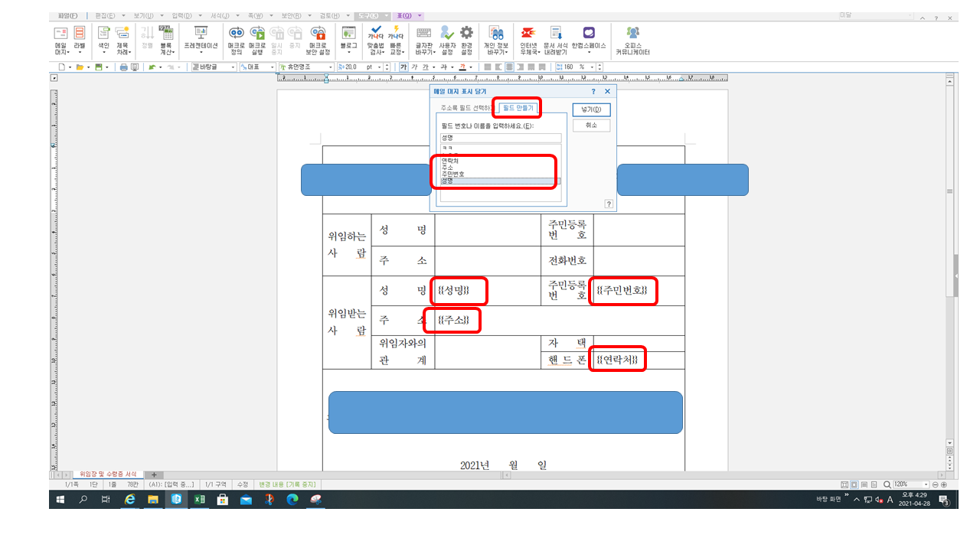980x551 pixels.
Task: Click the field name input containing 성명
Action: [501, 138]
